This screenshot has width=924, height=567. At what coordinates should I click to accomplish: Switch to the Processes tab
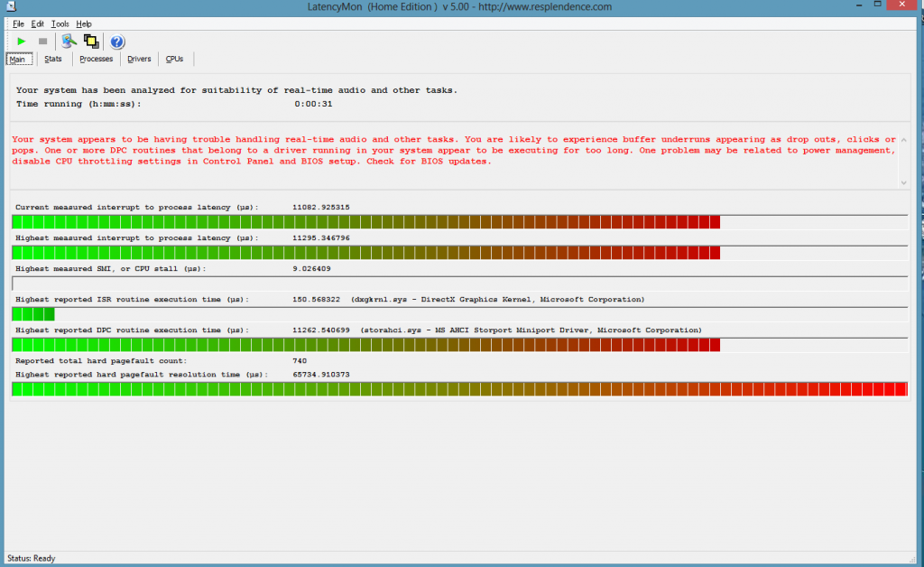click(96, 59)
